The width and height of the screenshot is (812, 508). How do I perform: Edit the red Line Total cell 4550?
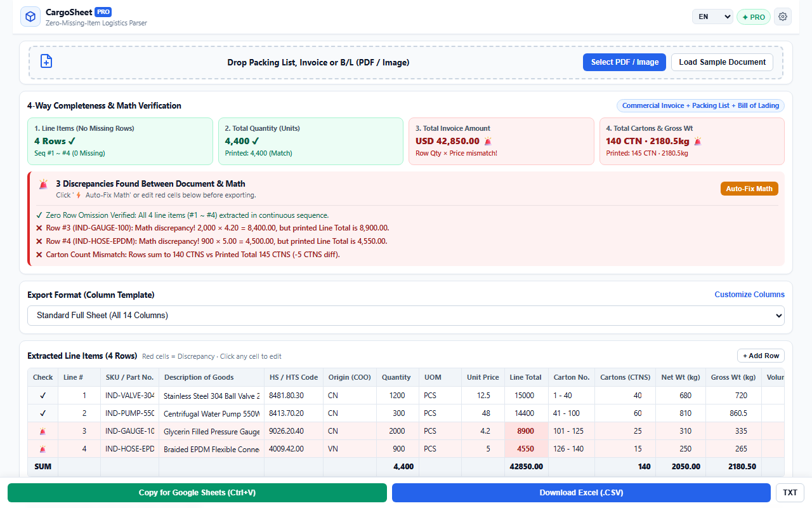[525, 449]
